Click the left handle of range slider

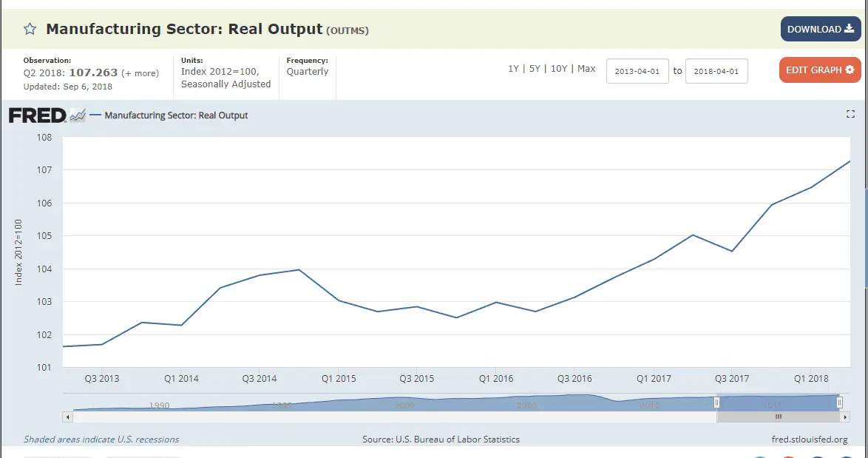tap(716, 402)
